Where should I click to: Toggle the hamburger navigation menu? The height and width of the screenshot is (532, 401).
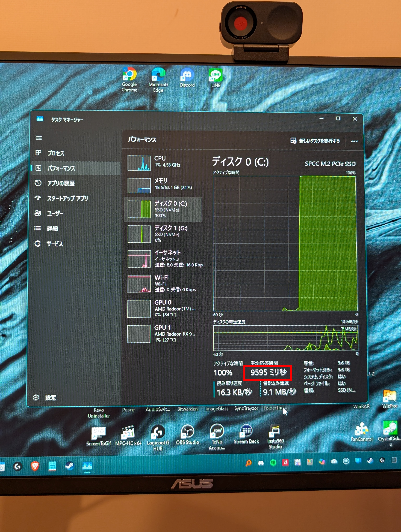[x=39, y=138]
